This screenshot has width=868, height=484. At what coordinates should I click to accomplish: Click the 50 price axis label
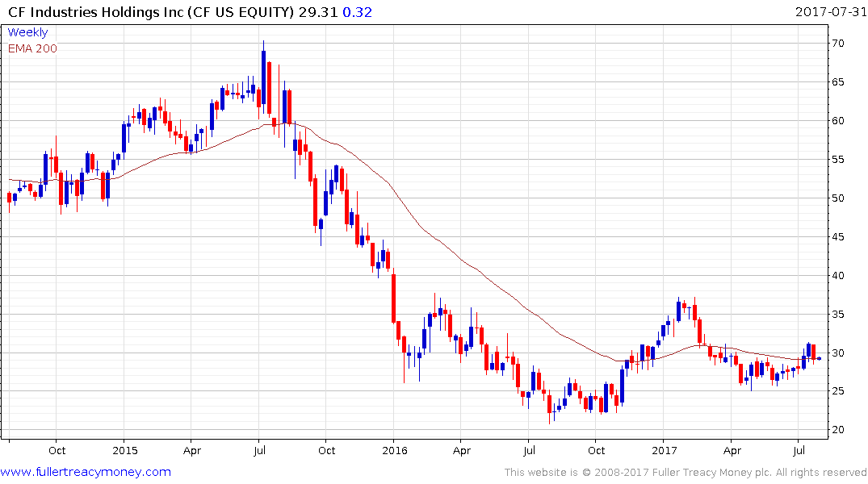[x=837, y=198]
